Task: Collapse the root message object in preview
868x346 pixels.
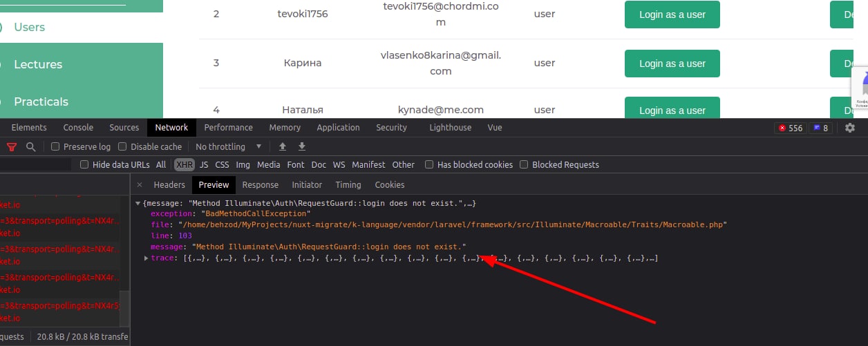Action: tap(139, 203)
